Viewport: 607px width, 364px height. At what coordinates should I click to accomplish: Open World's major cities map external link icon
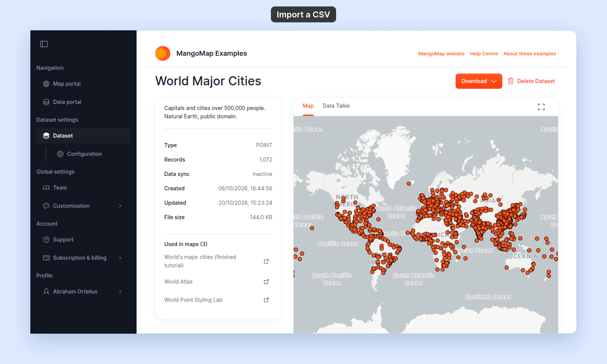[266, 261]
